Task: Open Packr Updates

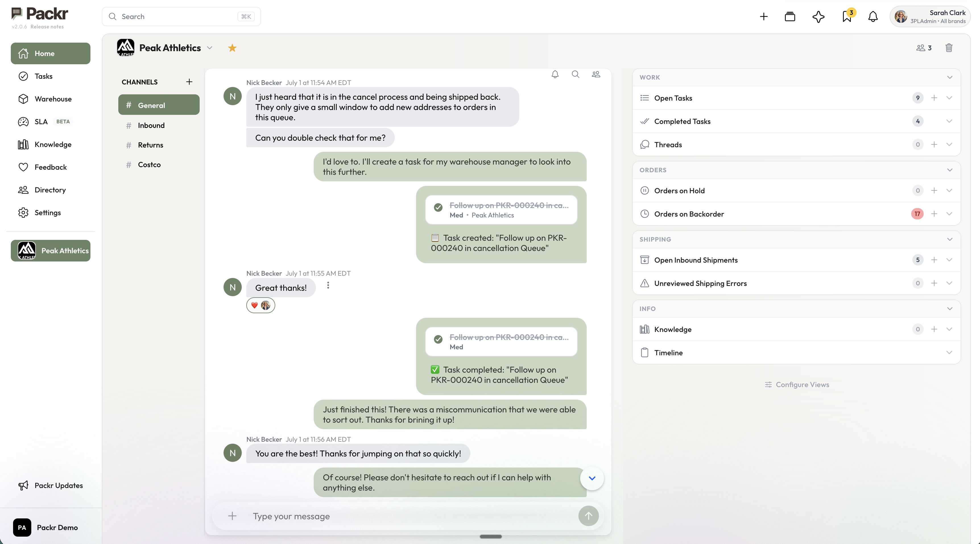Action: click(x=51, y=485)
